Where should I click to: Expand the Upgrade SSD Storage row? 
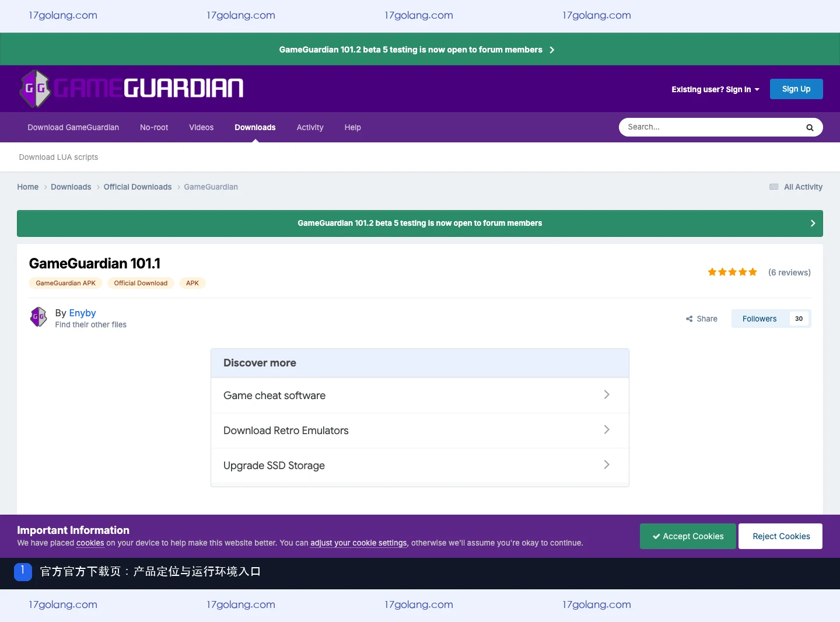click(420, 466)
